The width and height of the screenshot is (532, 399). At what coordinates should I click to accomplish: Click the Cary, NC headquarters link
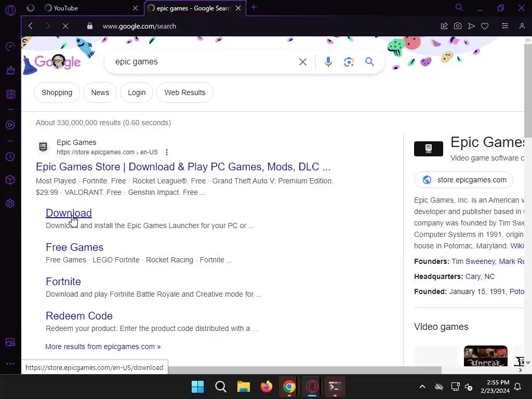coord(480,276)
